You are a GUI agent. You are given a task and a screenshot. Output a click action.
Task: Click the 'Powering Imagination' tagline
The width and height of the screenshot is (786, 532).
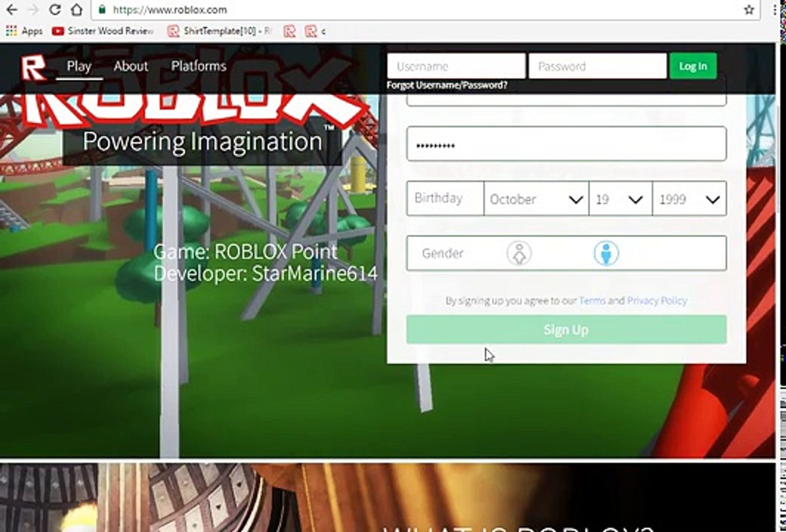(x=202, y=142)
